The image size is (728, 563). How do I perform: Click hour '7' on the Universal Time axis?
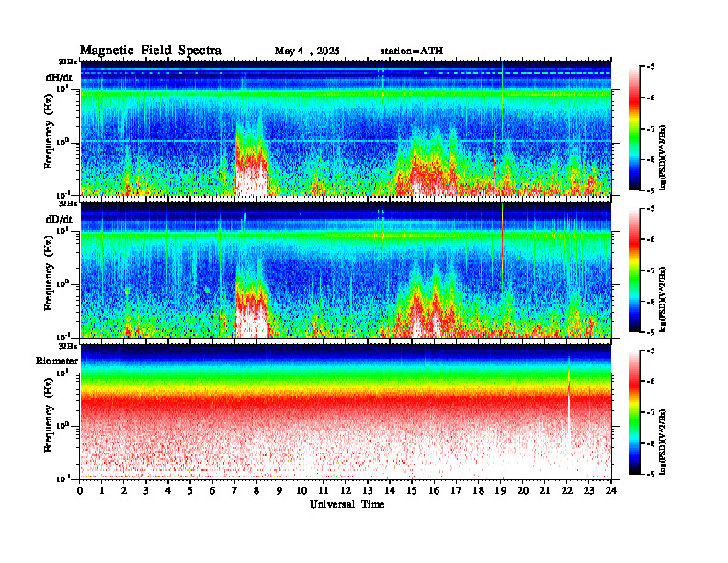point(234,491)
